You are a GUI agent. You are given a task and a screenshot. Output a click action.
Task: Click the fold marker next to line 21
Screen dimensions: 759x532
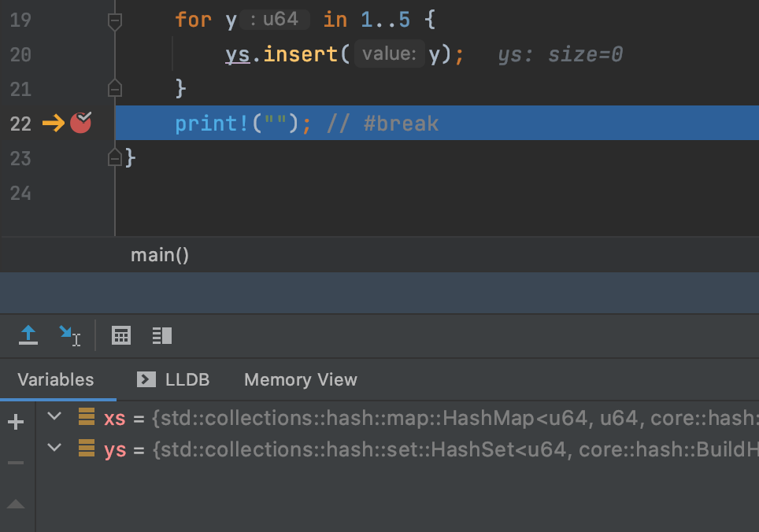(115, 89)
